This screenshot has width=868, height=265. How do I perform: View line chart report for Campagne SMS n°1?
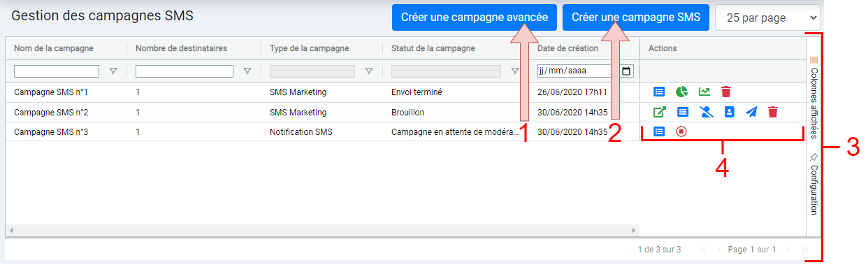pyautogui.click(x=704, y=92)
